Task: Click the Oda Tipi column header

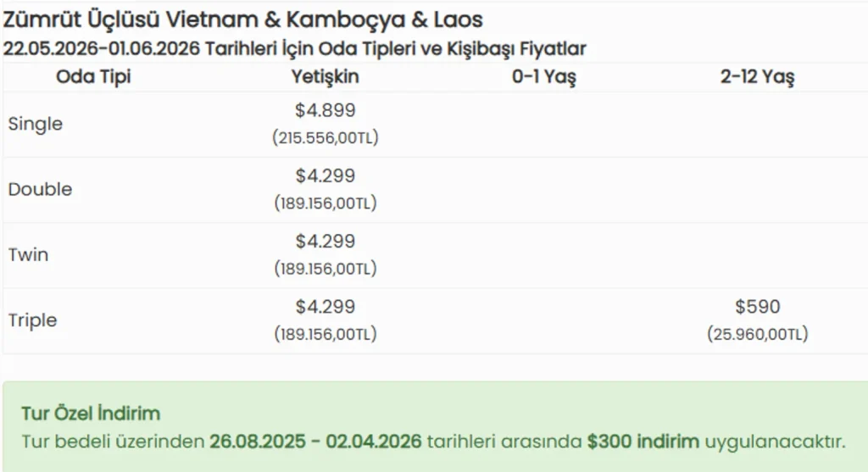Action: (93, 77)
